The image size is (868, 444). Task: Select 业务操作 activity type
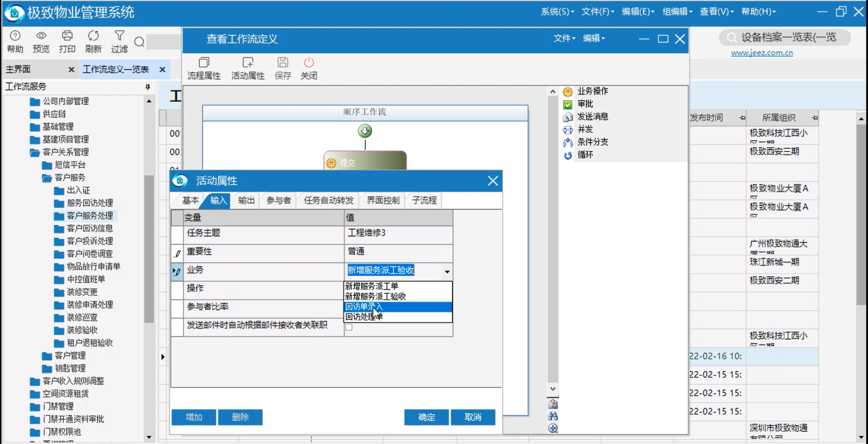[x=585, y=91]
